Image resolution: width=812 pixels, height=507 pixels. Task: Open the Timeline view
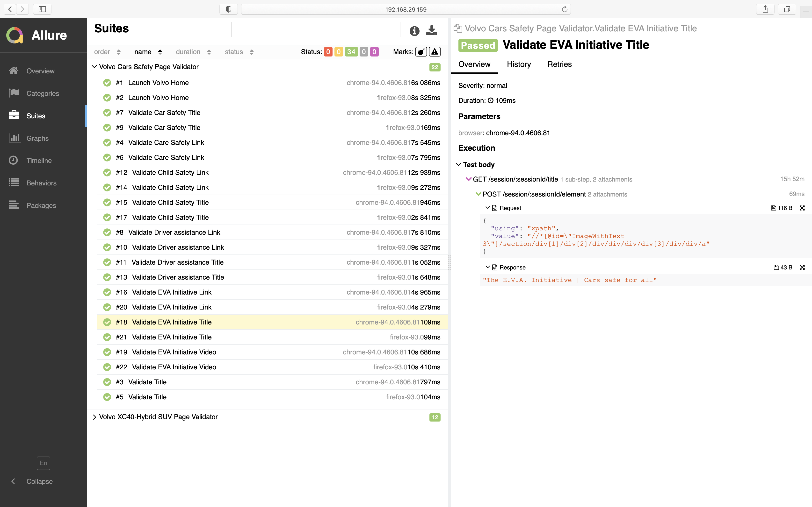pos(39,160)
